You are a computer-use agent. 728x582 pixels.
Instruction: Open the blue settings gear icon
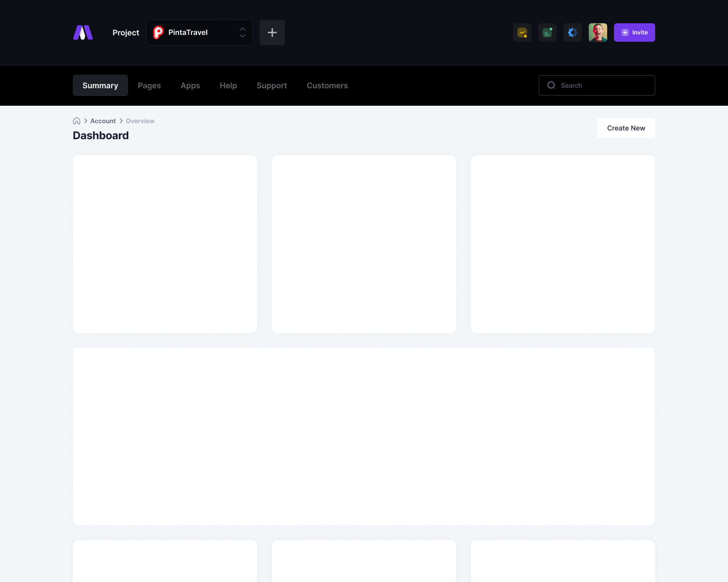tap(573, 32)
